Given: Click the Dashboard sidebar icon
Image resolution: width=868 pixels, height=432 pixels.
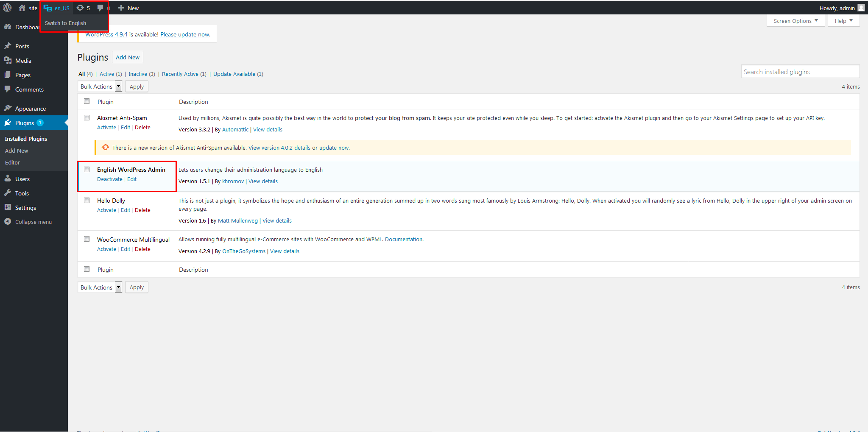Looking at the screenshot, I should [x=8, y=27].
